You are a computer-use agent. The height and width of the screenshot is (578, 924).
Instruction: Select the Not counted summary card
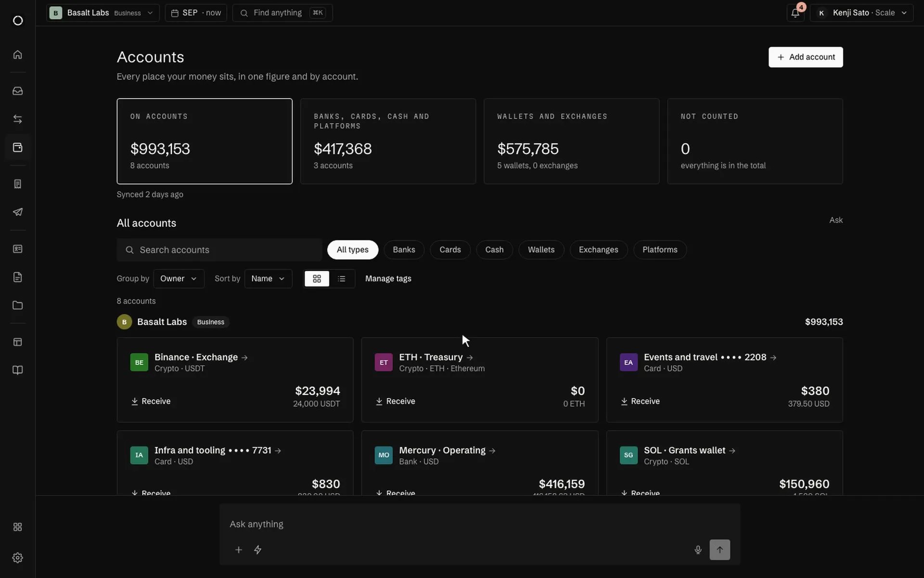(x=755, y=141)
